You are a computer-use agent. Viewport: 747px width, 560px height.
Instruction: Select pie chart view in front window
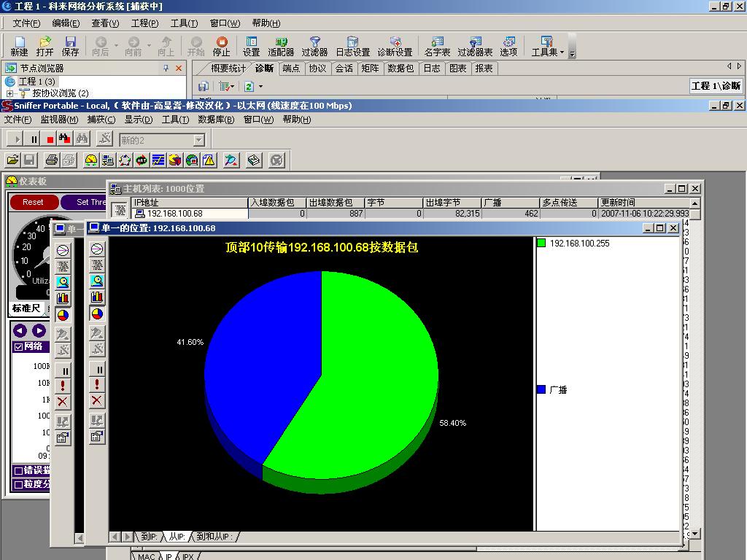pos(97,314)
